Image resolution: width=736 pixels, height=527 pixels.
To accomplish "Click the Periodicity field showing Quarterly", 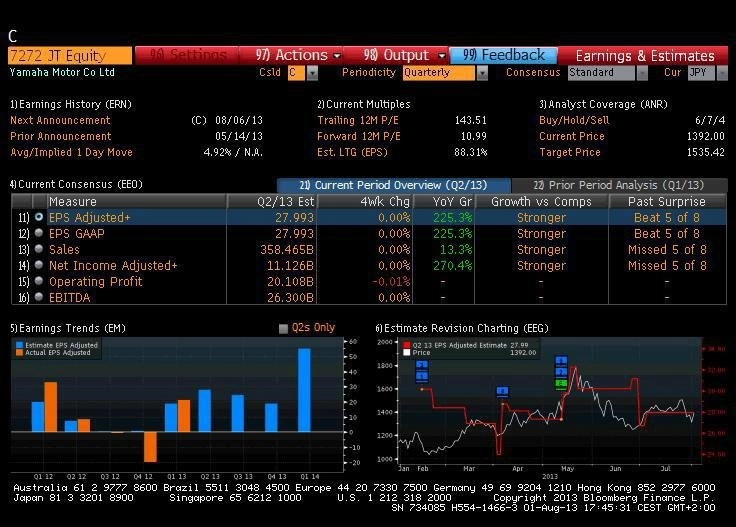I will point(438,73).
